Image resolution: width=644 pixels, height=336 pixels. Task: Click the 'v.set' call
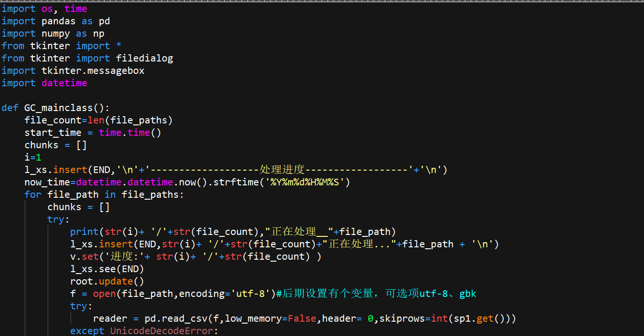point(84,256)
